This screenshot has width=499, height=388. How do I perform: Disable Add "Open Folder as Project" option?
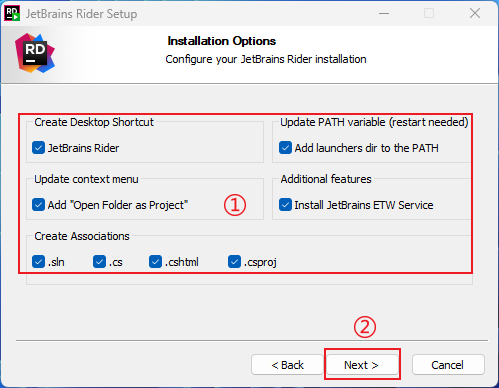(38, 205)
